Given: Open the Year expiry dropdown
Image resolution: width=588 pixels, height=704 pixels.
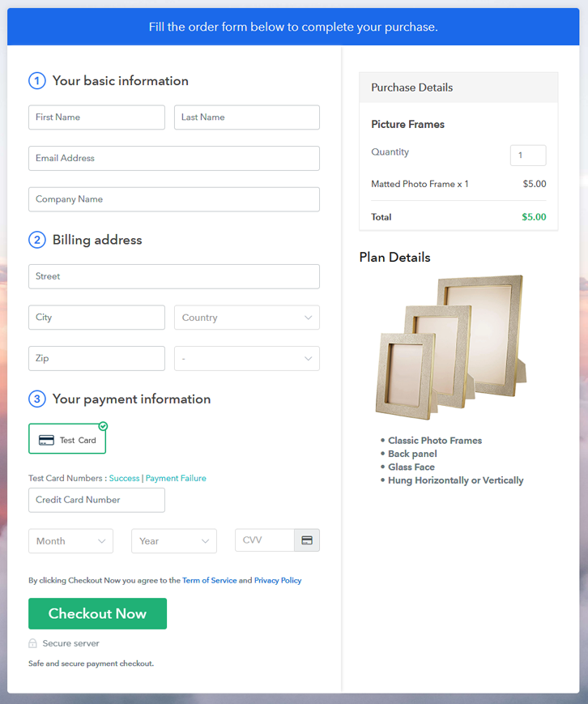Looking at the screenshot, I should [174, 541].
